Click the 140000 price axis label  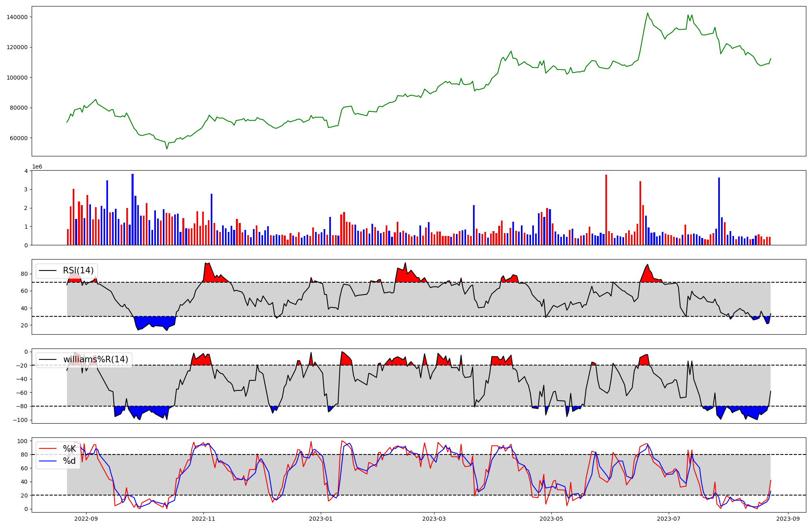pos(17,17)
